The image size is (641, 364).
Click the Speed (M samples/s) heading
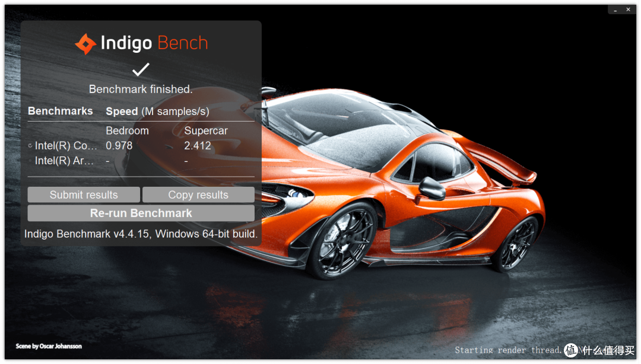(x=157, y=111)
